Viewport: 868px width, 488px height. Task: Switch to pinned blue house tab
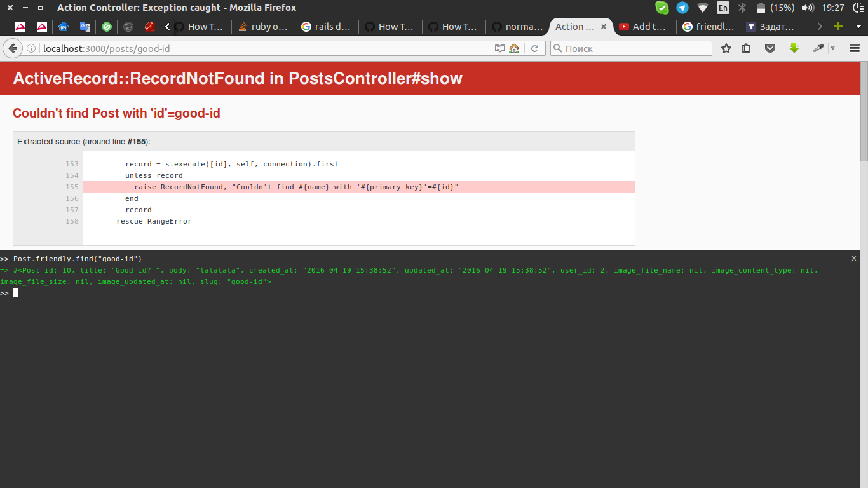coord(63,27)
